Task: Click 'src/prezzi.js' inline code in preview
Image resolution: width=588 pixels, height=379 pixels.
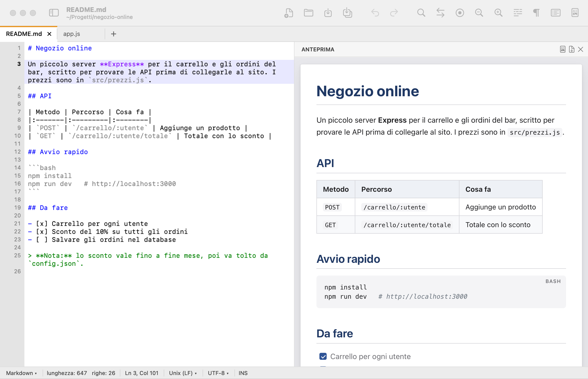Action: [535, 132]
